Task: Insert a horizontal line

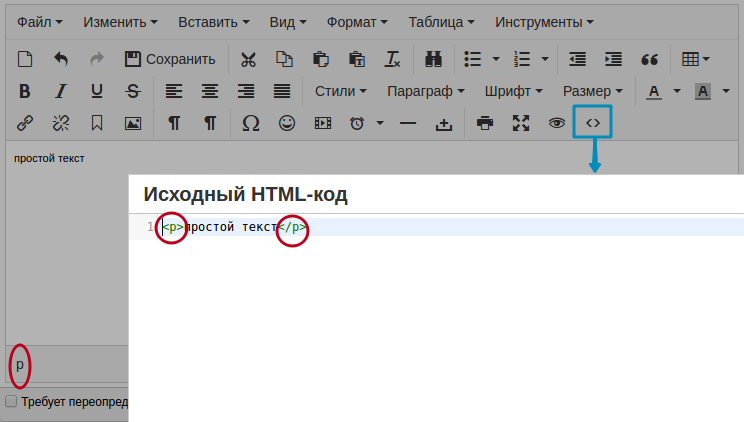Action: [408, 123]
